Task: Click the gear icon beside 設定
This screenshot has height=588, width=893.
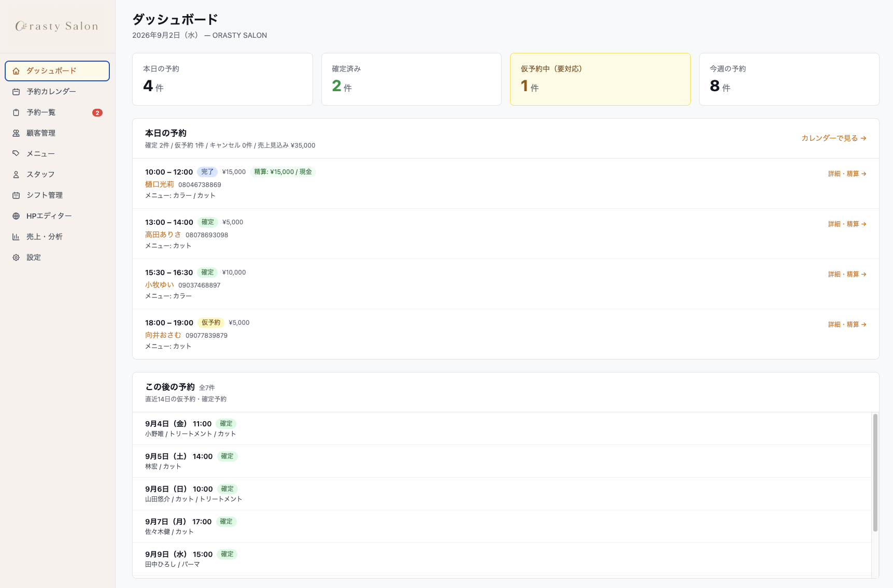Action: pyautogui.click(x=16, y=257)
